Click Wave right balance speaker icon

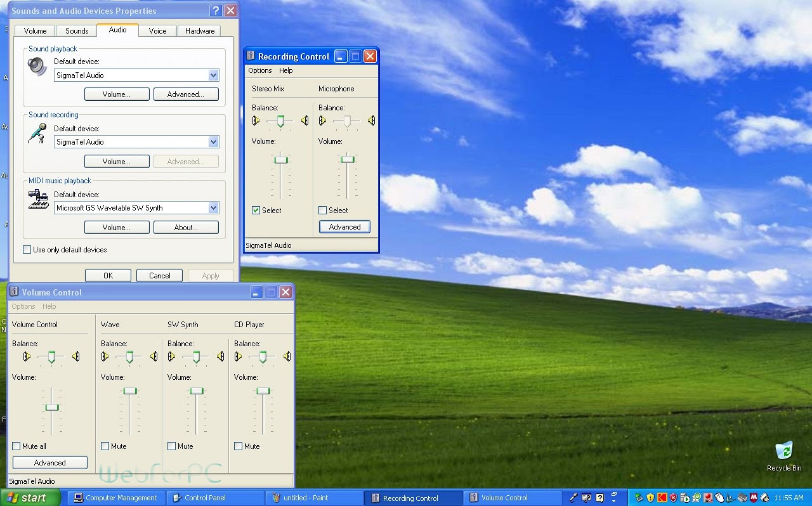[x=154, y=356]
